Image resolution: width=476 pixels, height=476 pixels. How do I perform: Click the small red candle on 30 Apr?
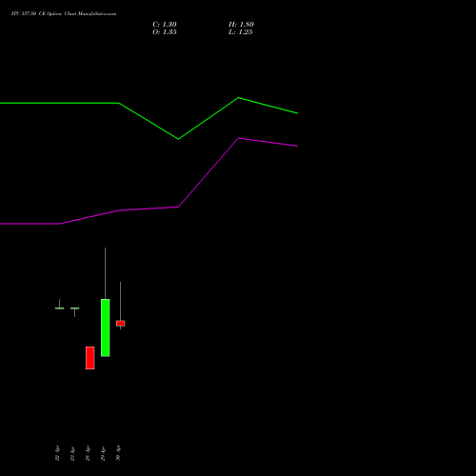[x=121, y=324]
